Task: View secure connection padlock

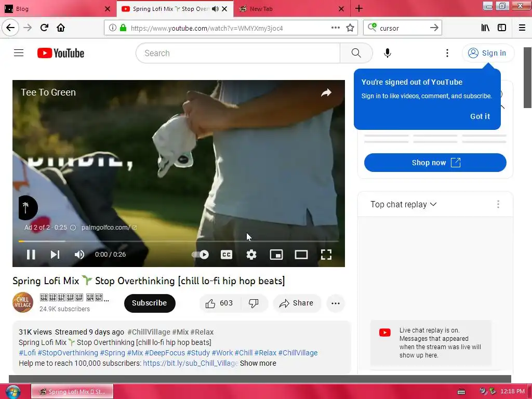Action: click(x=123, y=28)
